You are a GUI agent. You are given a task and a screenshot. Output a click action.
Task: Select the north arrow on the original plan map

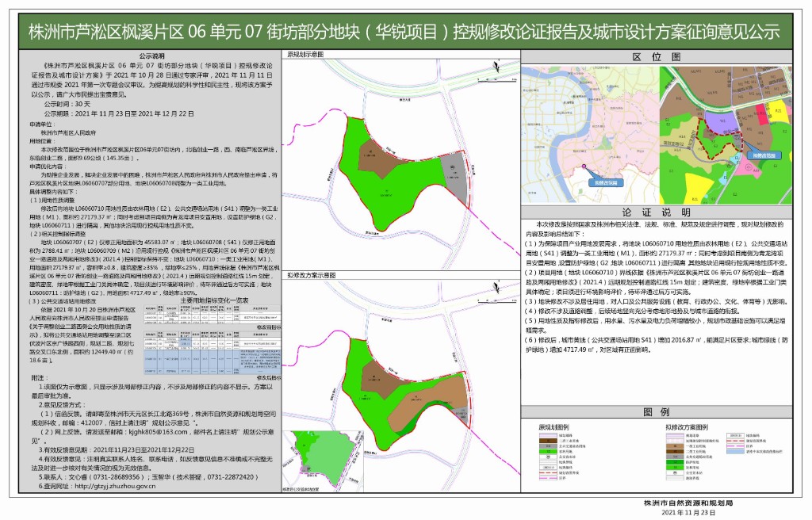[x=496, y=66]
